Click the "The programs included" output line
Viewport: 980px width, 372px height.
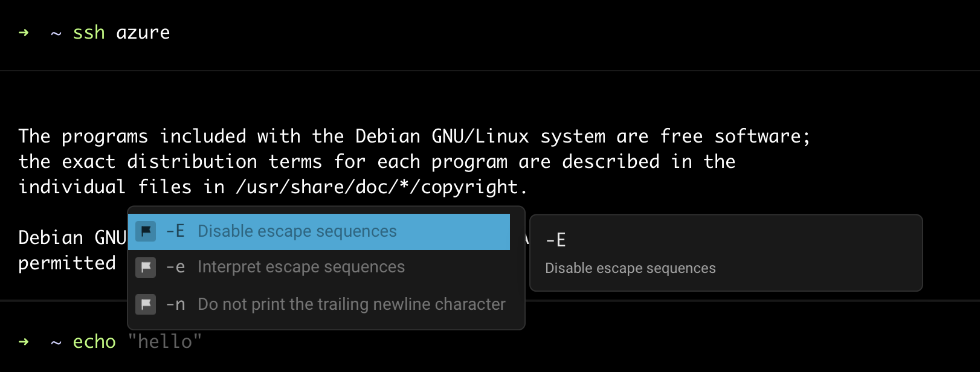[414, 136]
